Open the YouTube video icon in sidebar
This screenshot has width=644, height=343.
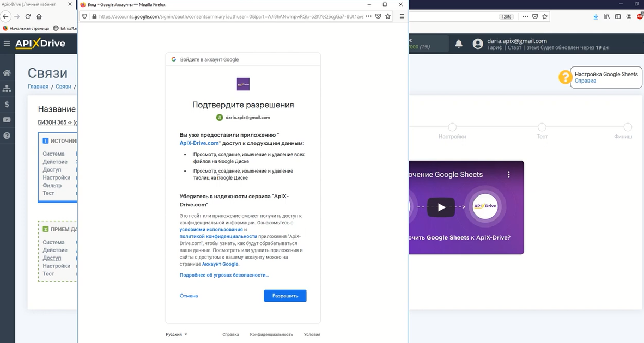(7, 120)
